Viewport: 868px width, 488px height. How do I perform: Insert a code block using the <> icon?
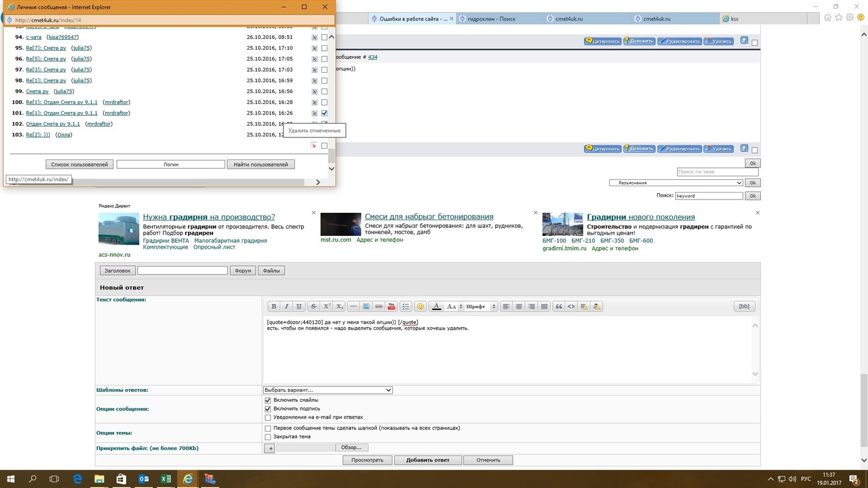tap(571, 306)
